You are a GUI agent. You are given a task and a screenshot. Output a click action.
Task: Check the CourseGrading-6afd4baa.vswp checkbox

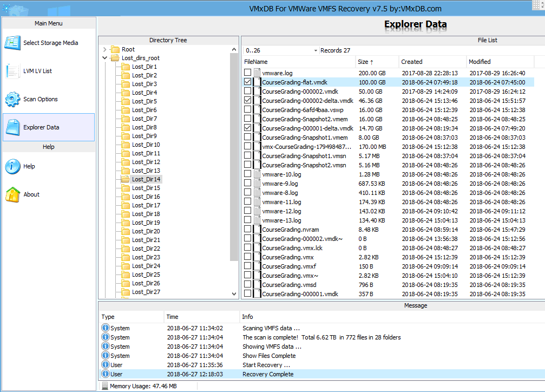pos(247,109)
